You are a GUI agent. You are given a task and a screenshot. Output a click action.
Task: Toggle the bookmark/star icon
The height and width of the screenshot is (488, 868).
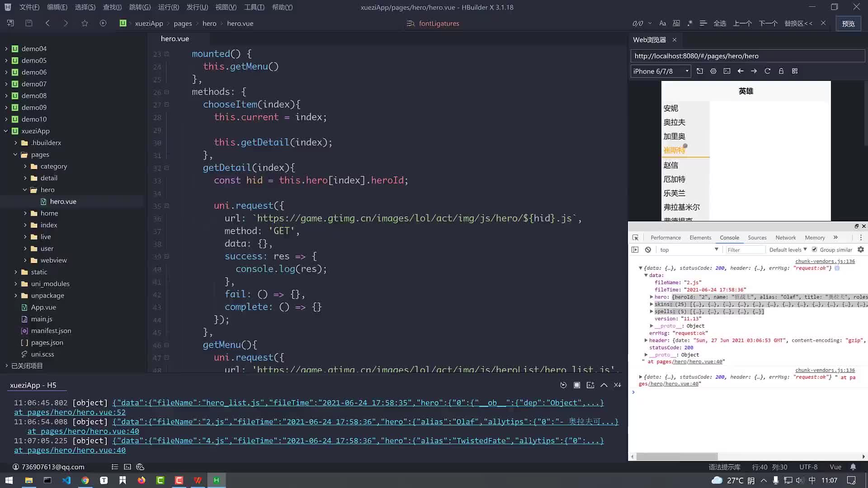click(x=84, y=23)
